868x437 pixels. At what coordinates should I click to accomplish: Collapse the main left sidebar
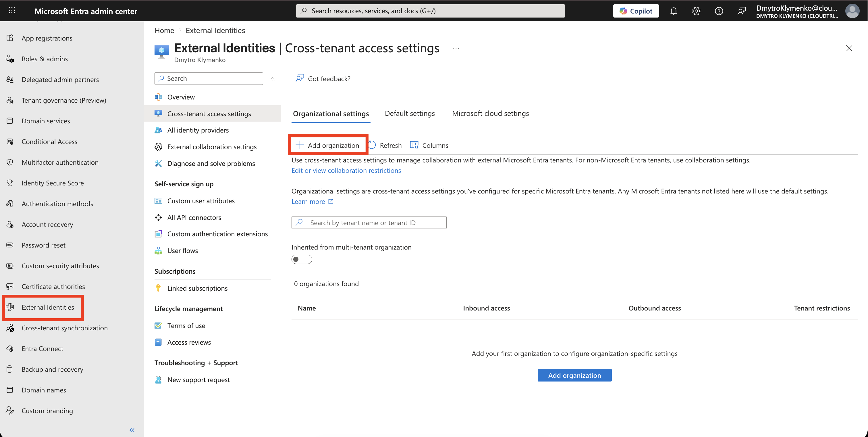[x=132, y=430]
